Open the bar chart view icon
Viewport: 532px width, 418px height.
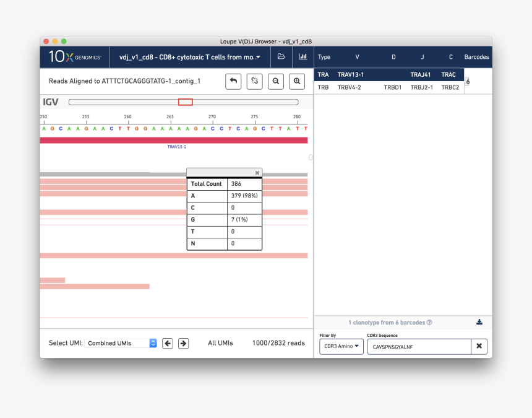[302, 57]
